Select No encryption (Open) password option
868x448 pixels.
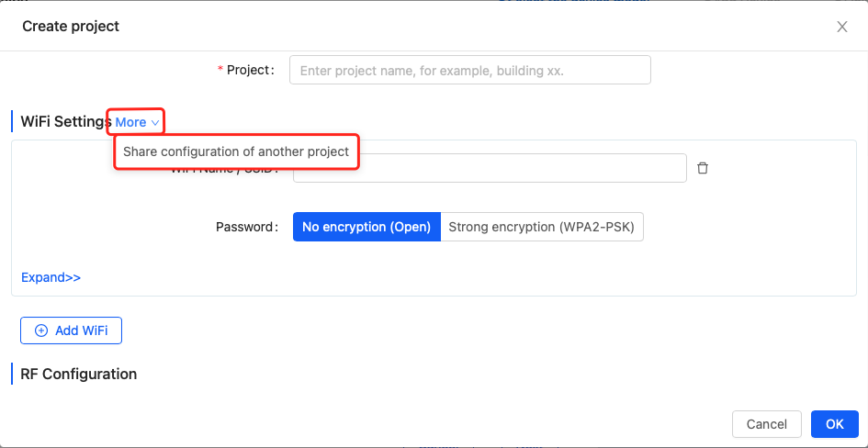point(366,227)
